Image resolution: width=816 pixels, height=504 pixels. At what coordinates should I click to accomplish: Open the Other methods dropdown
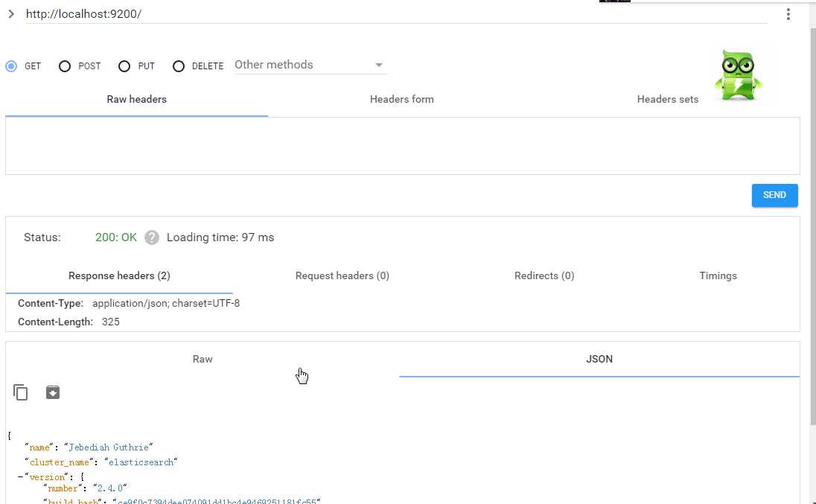[310, 65]
